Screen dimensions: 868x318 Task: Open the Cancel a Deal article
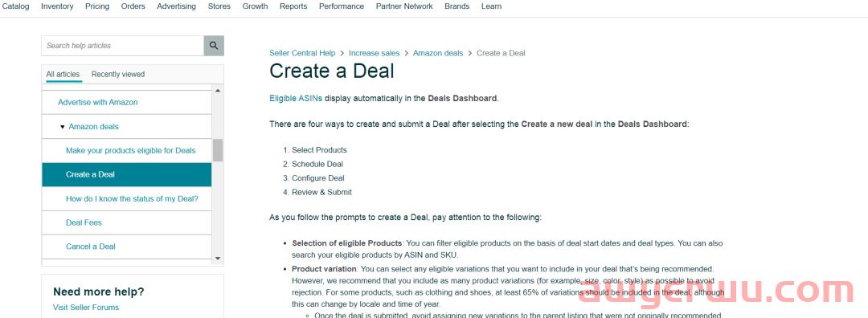click(x=91, y=247)
